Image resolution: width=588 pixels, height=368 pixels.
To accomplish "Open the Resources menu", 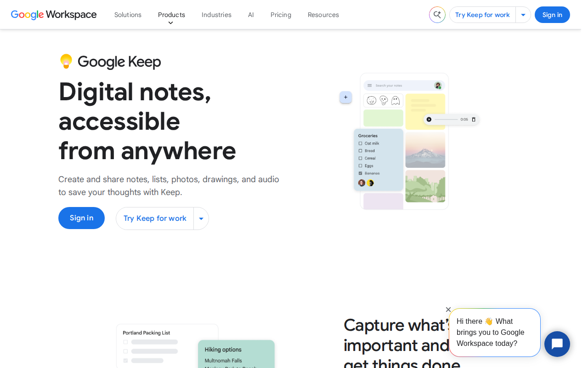I will [323, 15].
